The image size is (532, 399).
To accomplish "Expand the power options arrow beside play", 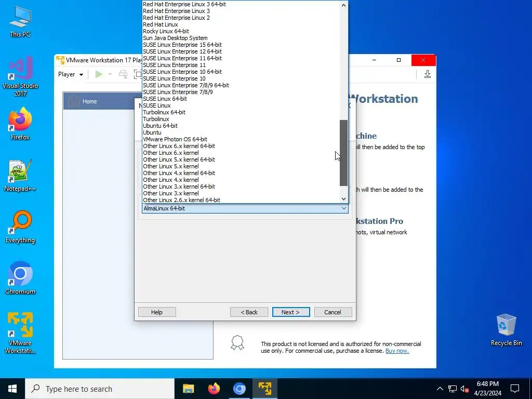I will coord(110,74).
